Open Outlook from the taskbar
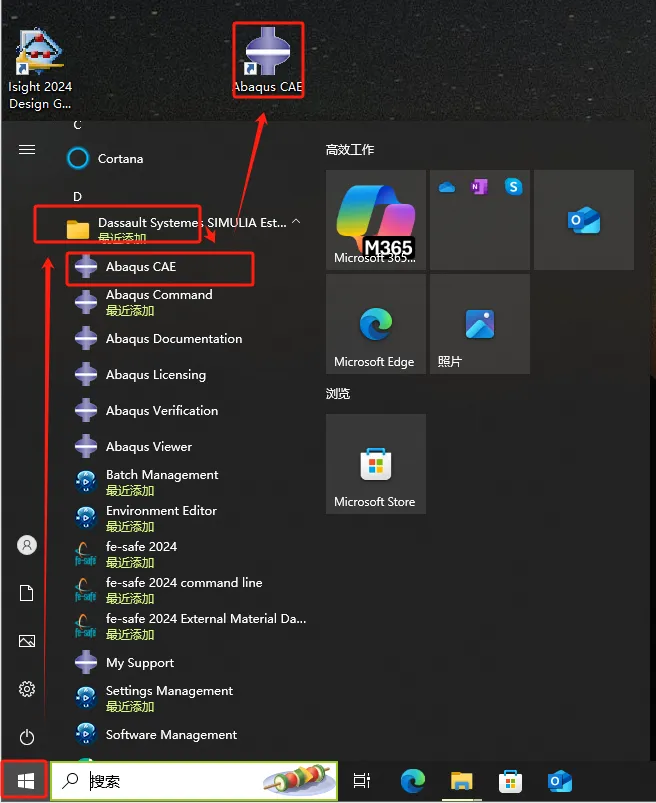The width and height of the screenshot is (656, 803). click(559, 781)
